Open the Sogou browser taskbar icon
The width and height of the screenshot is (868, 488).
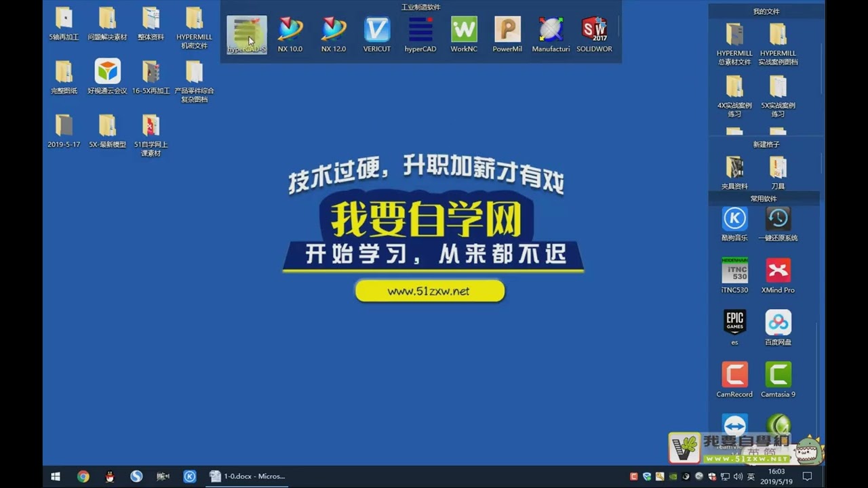click(136, 476)
